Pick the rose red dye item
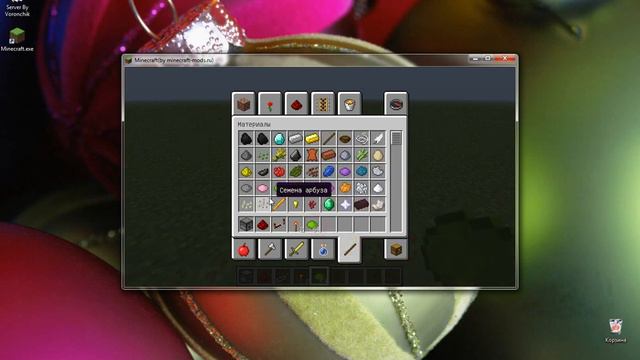The height and width of the screenshot is (360, 640). coord(279,171)
